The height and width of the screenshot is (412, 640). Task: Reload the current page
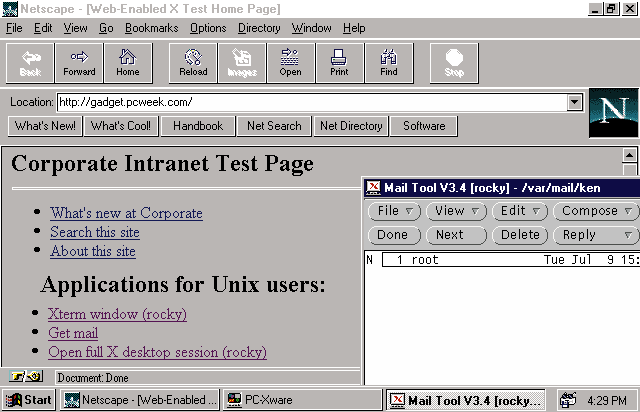click(193, 63)
